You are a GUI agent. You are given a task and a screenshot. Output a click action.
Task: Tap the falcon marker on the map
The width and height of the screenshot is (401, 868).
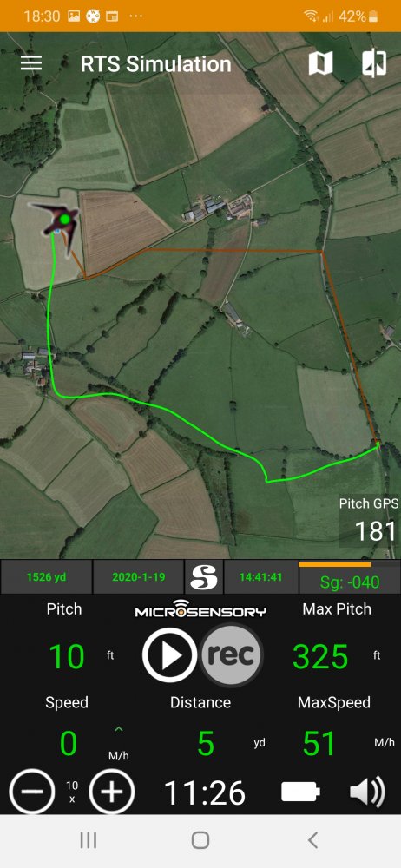pyautogui.click(x=58, y=223)
